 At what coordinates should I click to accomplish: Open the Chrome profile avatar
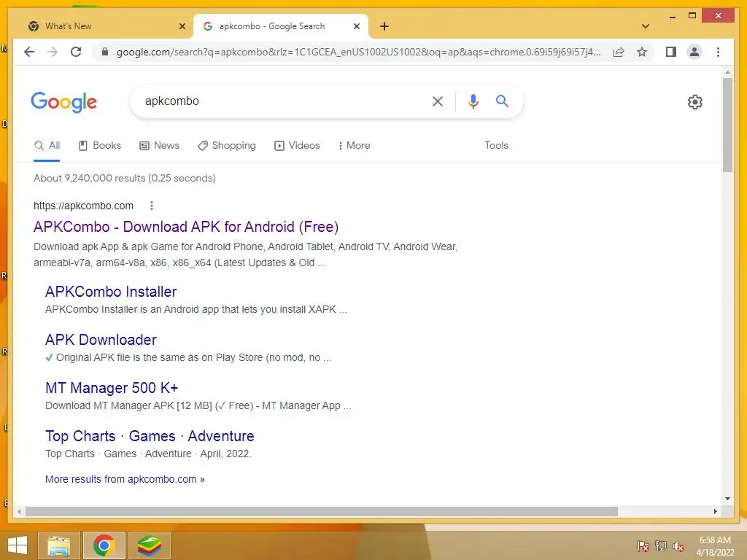(x=694, y=52)
